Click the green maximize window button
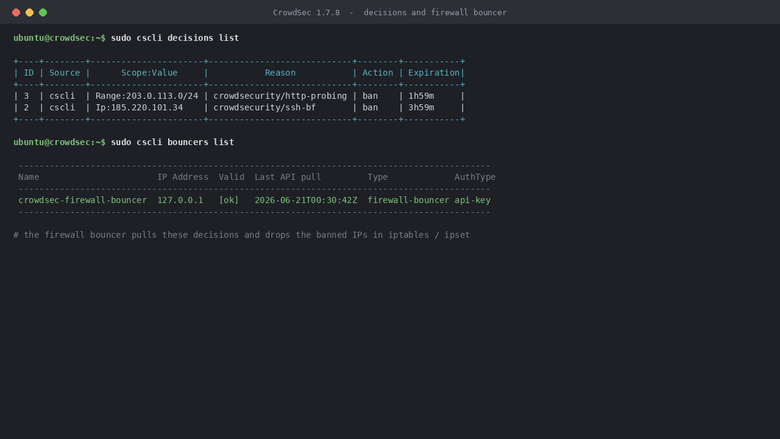The image size is (780, 439). click(43, 12)
